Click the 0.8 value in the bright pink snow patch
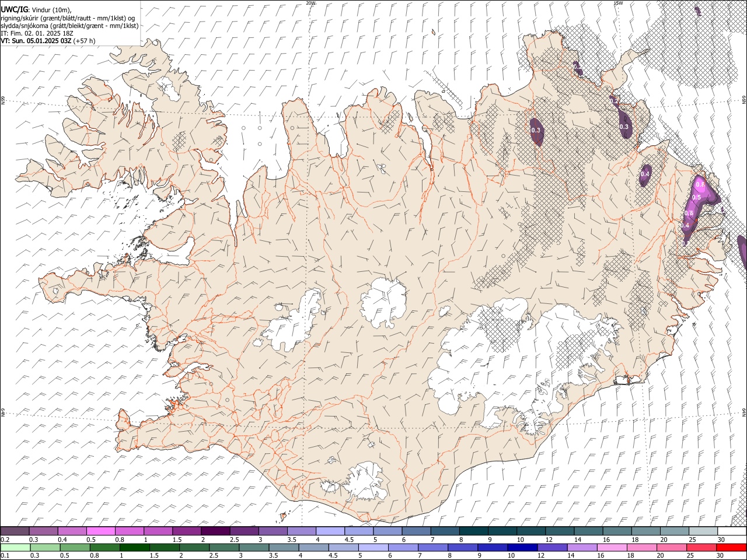747x560 pixels. pyautogui.click(x=700, y=184)
